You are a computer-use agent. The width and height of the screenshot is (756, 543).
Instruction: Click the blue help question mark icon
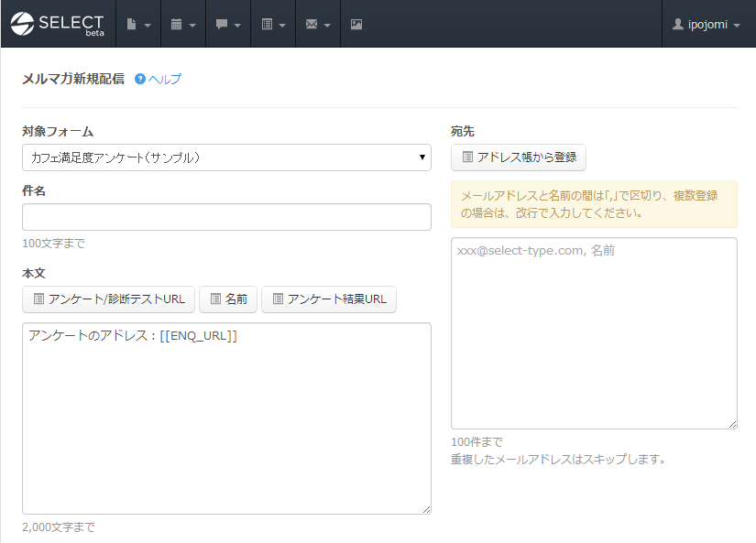coord(140,80)
